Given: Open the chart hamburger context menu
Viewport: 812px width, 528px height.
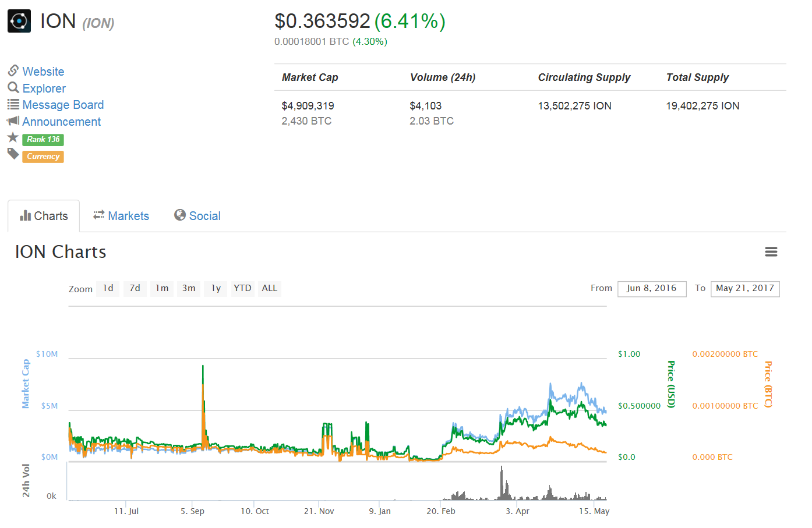Looking at the screenshot, I should (771, 252).
